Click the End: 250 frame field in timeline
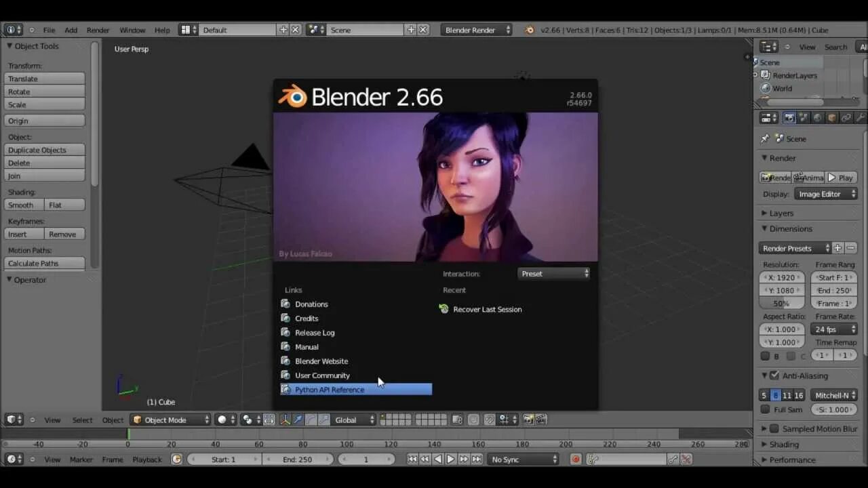 (x=297, y=459)
